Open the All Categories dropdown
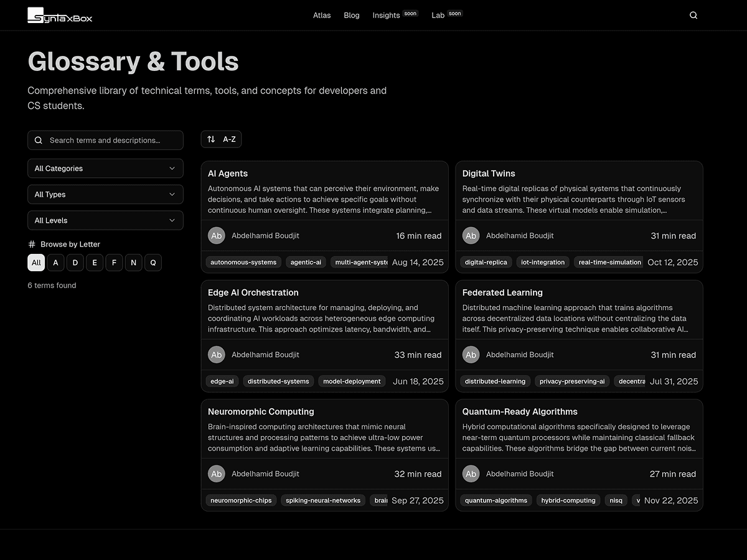 pos(105,169)
